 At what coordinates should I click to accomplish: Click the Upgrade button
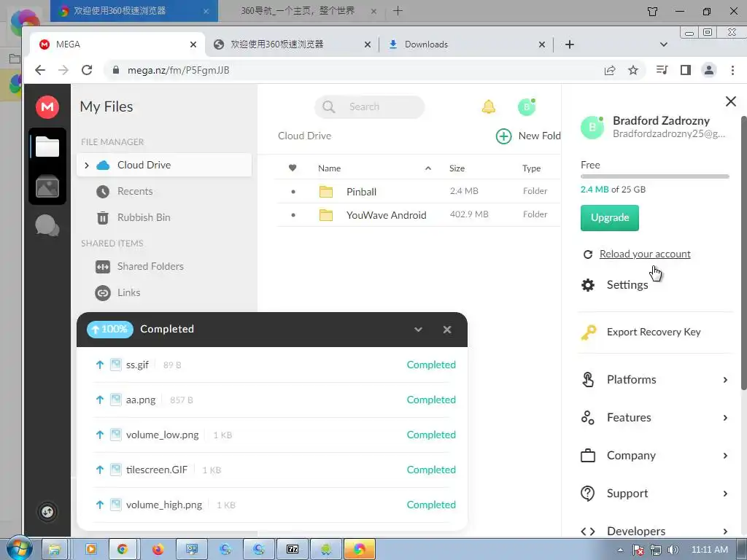tap(609, 217)
